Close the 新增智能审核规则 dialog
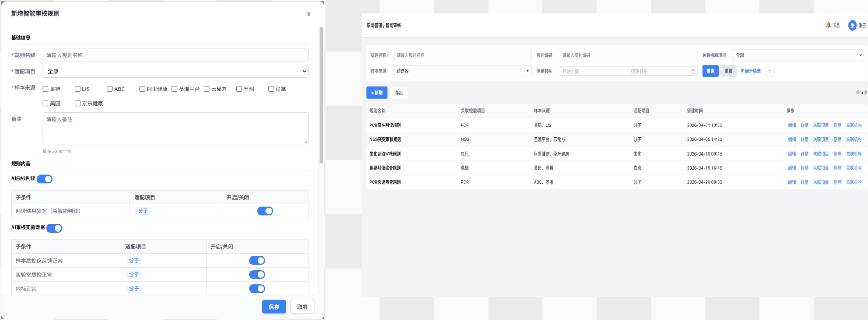 pyautogui.click(x=309, y=14)
